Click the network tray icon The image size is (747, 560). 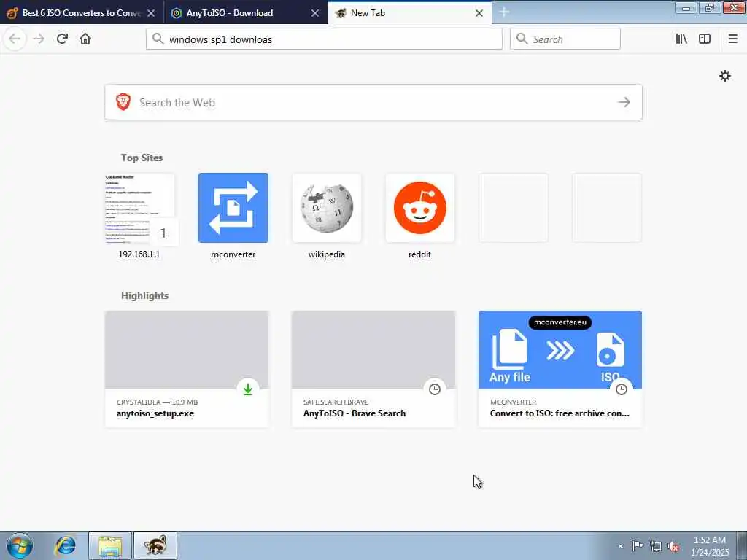click(x=656, y=546)
